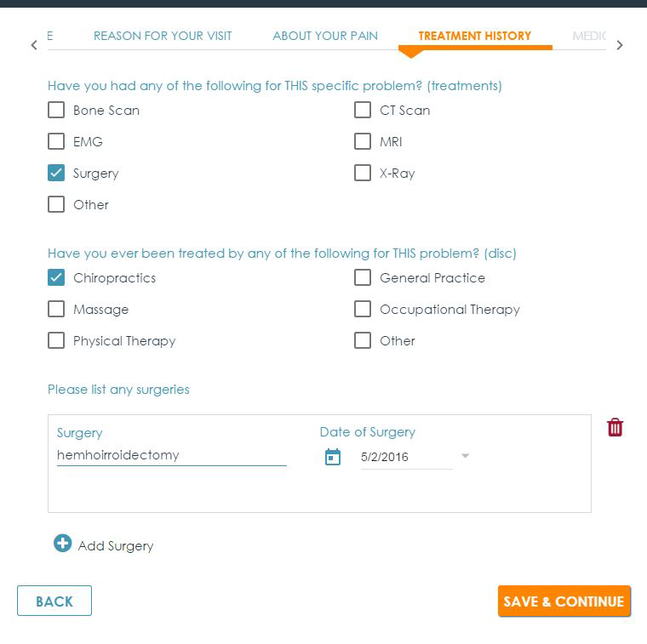This screenshot has height=644, width=647.
Task: Check the Bone Scan checkbox
Action: pyautogui.click(x=56, y=111)
